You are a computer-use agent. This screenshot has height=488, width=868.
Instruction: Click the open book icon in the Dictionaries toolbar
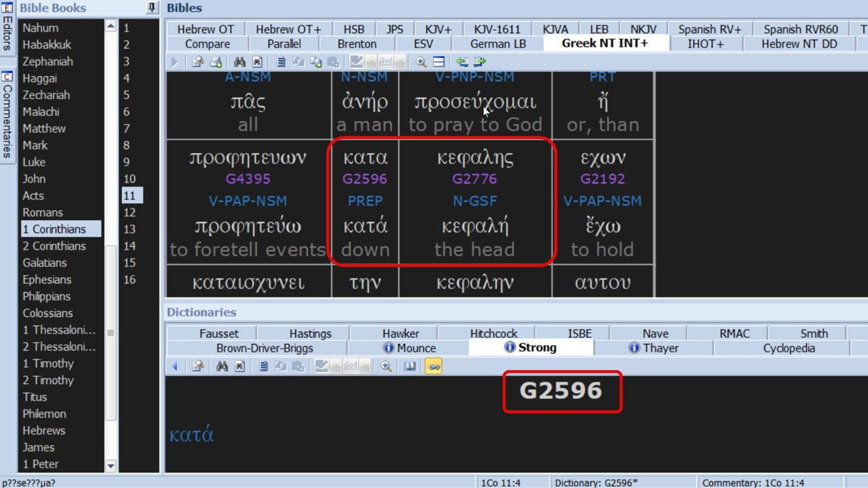[410, 367]
